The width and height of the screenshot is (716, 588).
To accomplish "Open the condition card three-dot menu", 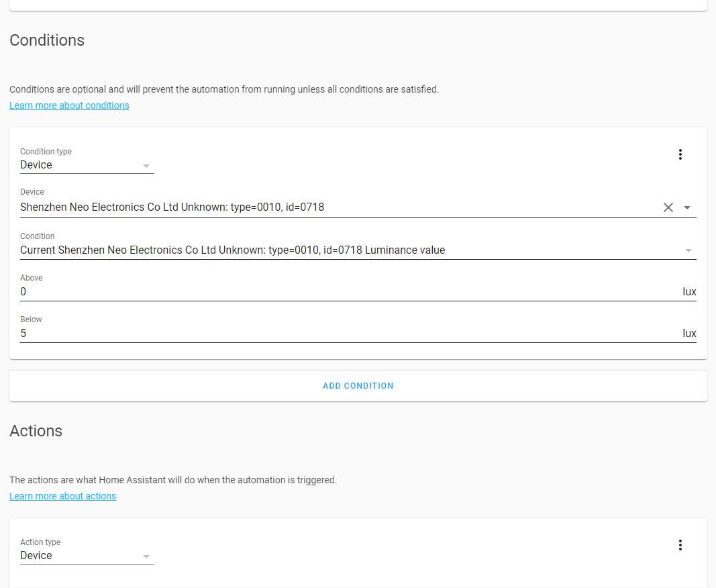I will (680, 154).
